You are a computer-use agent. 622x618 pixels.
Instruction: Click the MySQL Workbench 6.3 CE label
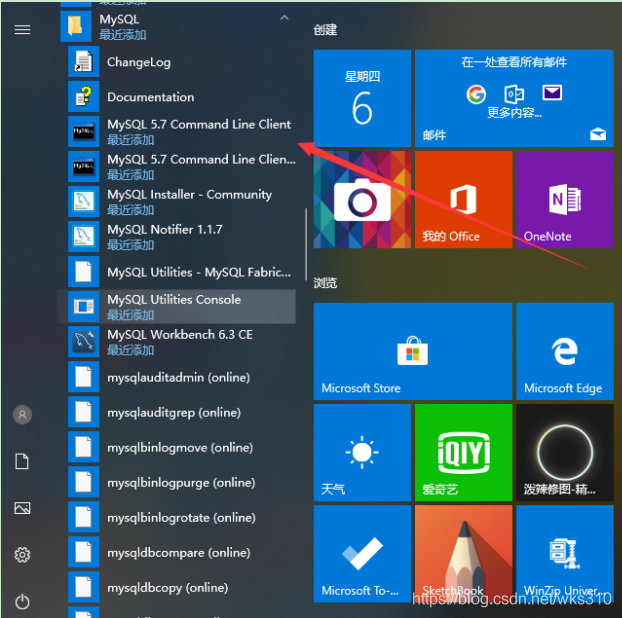[x=180, y=334]
